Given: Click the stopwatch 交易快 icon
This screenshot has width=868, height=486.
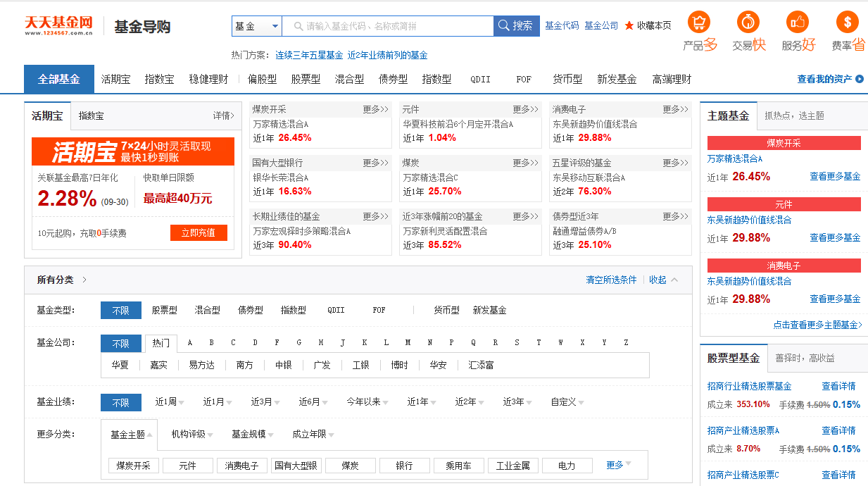Looking at the screenshot, I should click(748, 22).
